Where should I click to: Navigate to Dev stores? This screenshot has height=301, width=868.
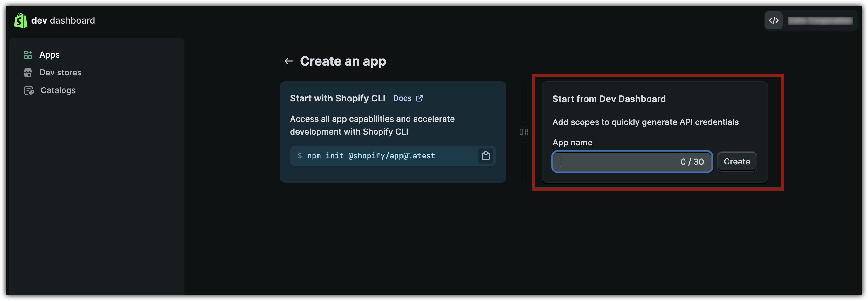60,73
